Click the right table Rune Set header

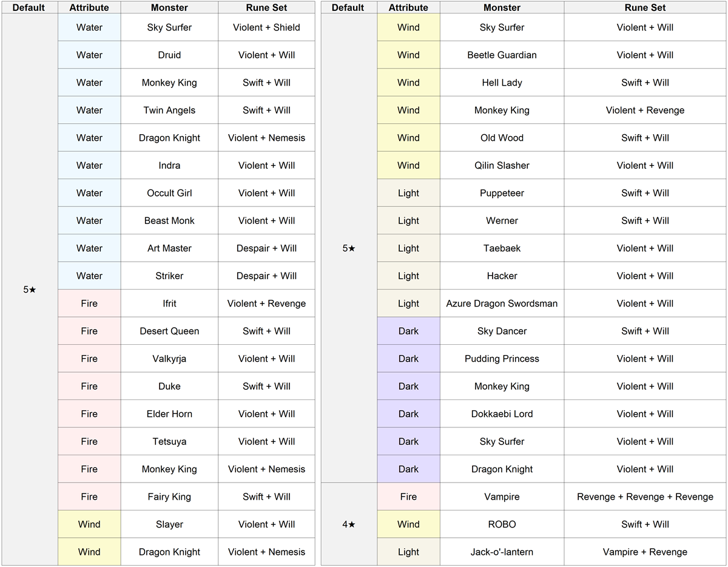(x=645, y=7)
